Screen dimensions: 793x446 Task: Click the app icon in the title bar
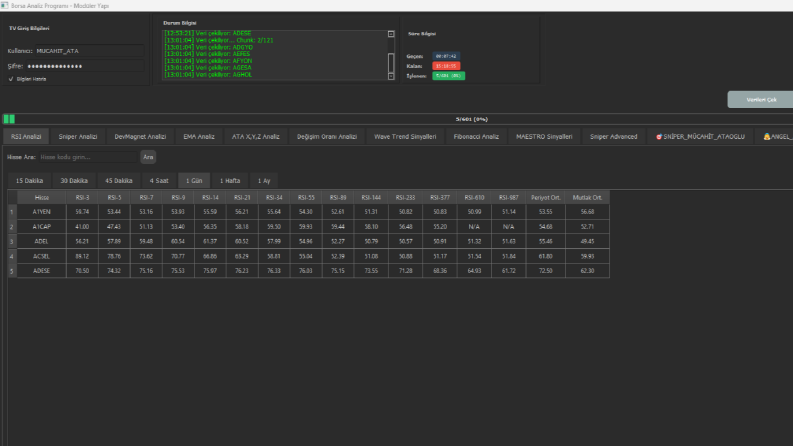(x=5, y=6)
